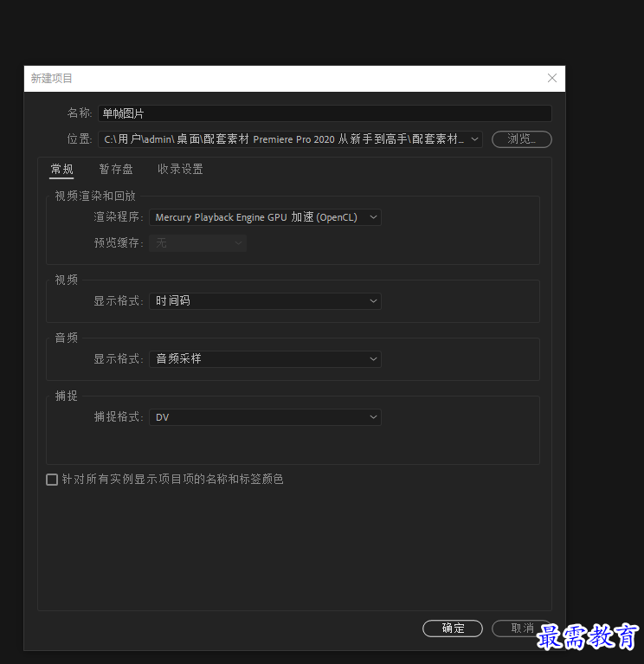Toggle 针对所有实例显示项目项的名称和标签颜色 checkbox

click(52, 480)
